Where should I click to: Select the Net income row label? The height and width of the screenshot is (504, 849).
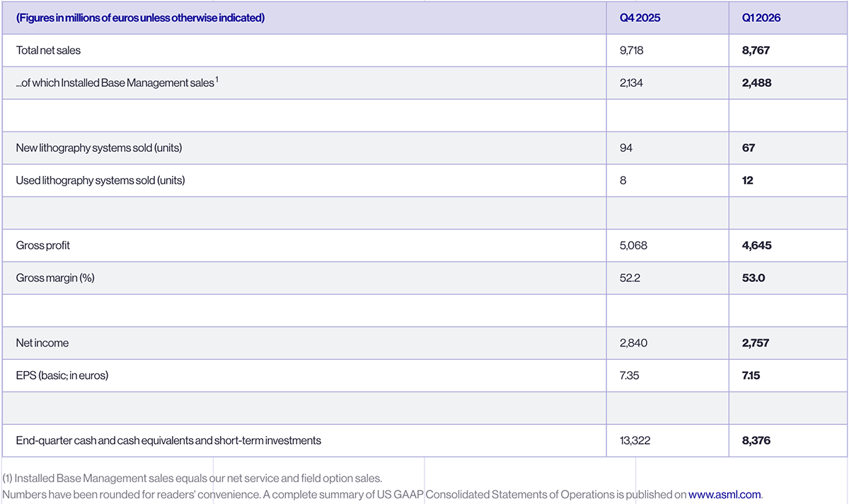tap(42, 343)
